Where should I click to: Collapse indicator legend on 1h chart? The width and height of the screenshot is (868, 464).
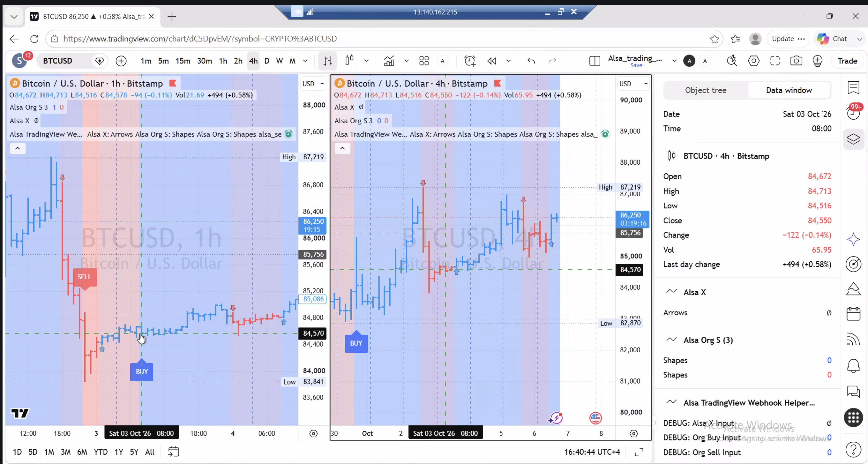(x=18, y=148)
